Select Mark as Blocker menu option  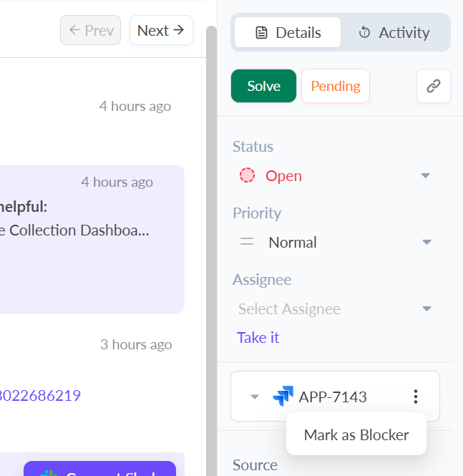point(356,434)
